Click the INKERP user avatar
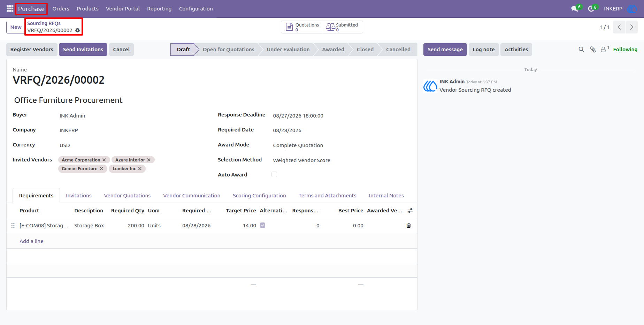Viewport: 644px width, 325px height. (x=632, y=9)
